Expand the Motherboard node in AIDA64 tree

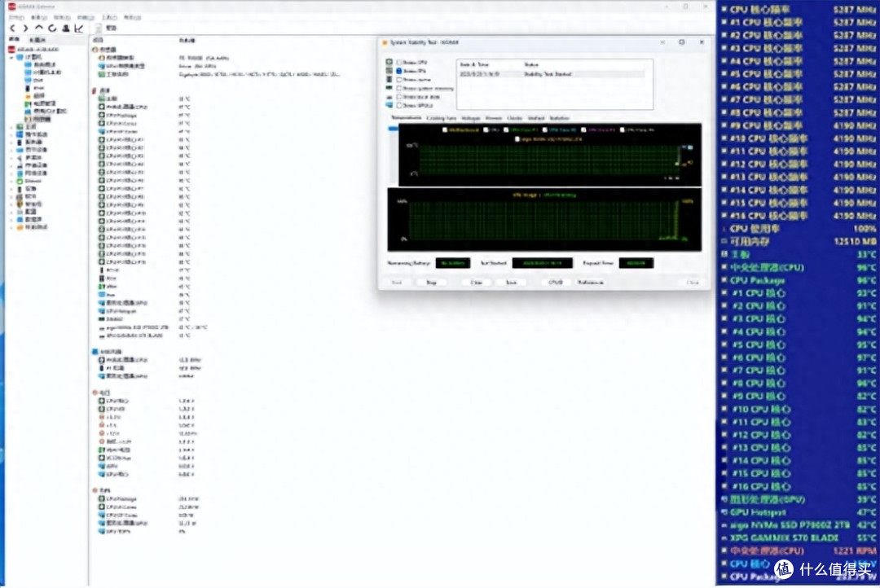click(11, 127)
